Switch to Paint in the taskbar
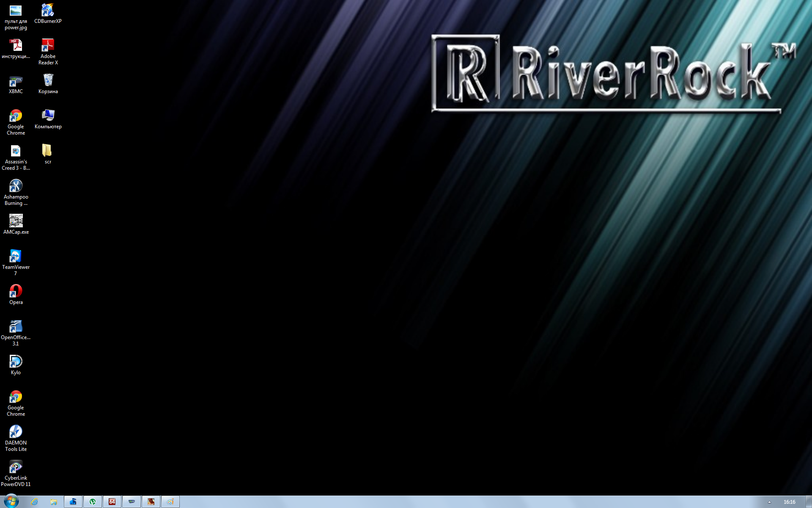Screen dimensions: 812x508 [x=170, y=502]
